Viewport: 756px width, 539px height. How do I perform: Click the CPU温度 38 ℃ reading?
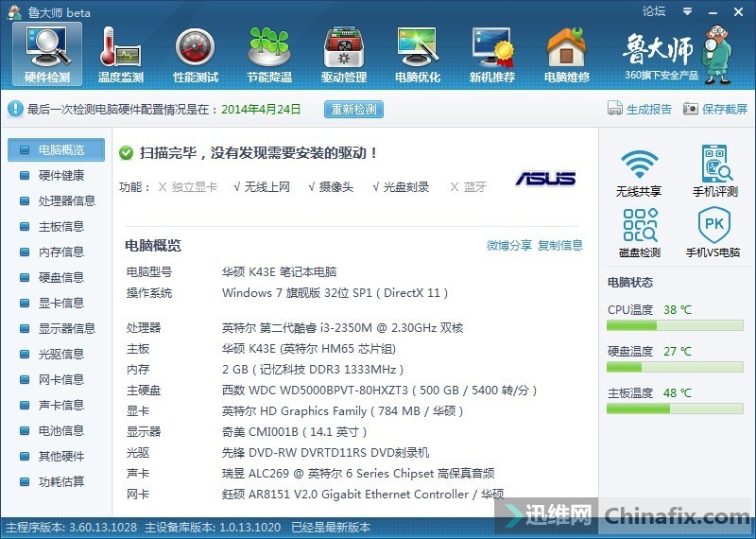[x=678, y=309]
